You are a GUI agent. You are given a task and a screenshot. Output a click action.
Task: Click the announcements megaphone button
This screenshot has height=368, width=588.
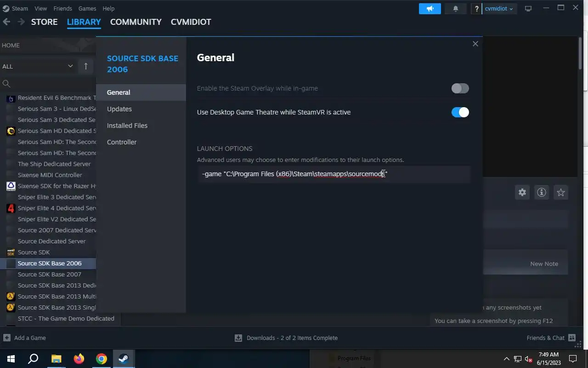point(430,9)
